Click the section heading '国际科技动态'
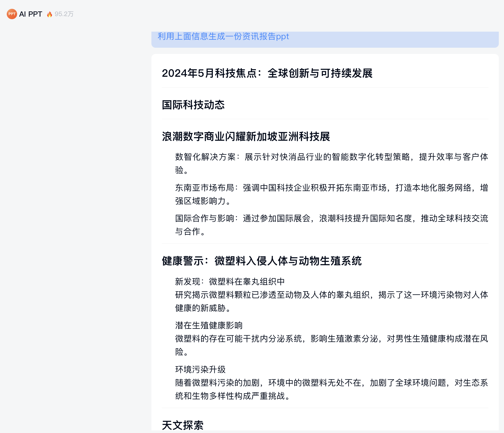The height and width of the screenshot is (433, 504). (x=193, y=105)
